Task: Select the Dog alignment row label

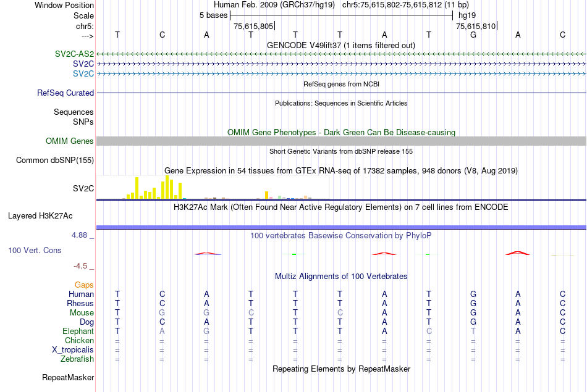Action: point(87,322)
